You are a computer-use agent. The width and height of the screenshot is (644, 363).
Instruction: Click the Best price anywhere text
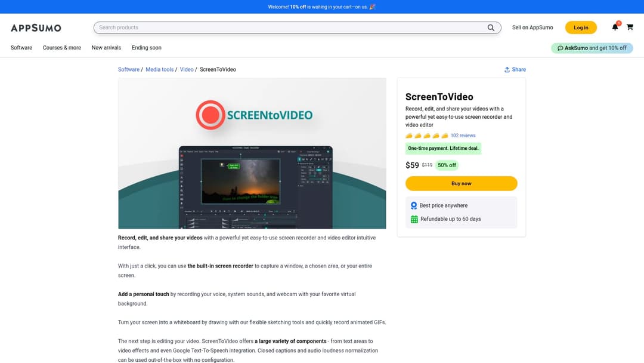(443, 205)
